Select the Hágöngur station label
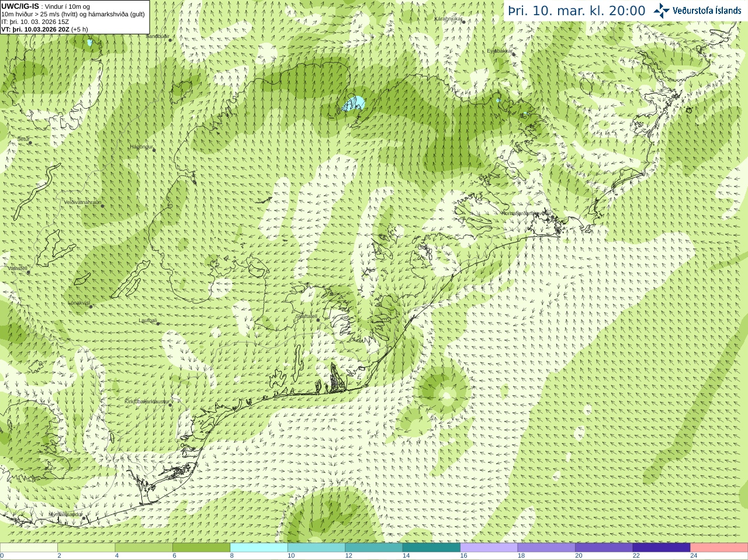748x560 pixels. 141,147
